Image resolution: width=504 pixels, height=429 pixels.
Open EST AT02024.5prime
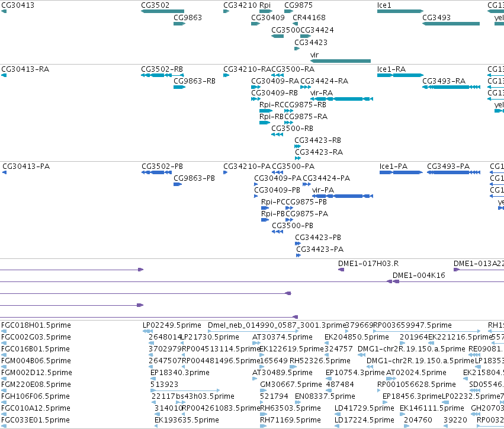tap(416, 373)
